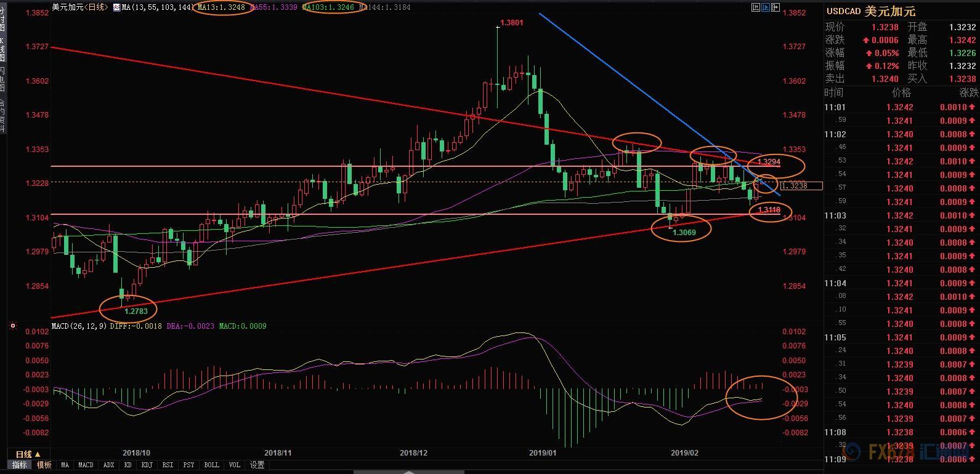Screen dimensions: 980x474
Task: Click the 11:01 tick row time
Action: [x=835, y=107]
